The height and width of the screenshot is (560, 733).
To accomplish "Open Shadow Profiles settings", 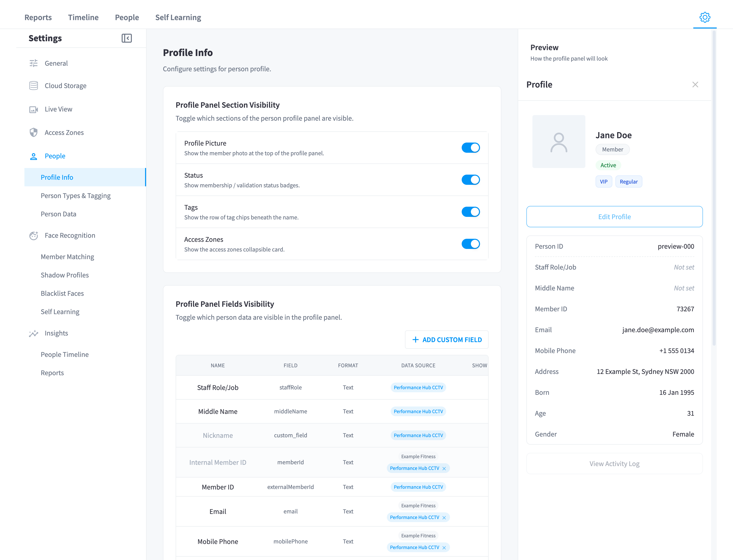I will 65,275.
